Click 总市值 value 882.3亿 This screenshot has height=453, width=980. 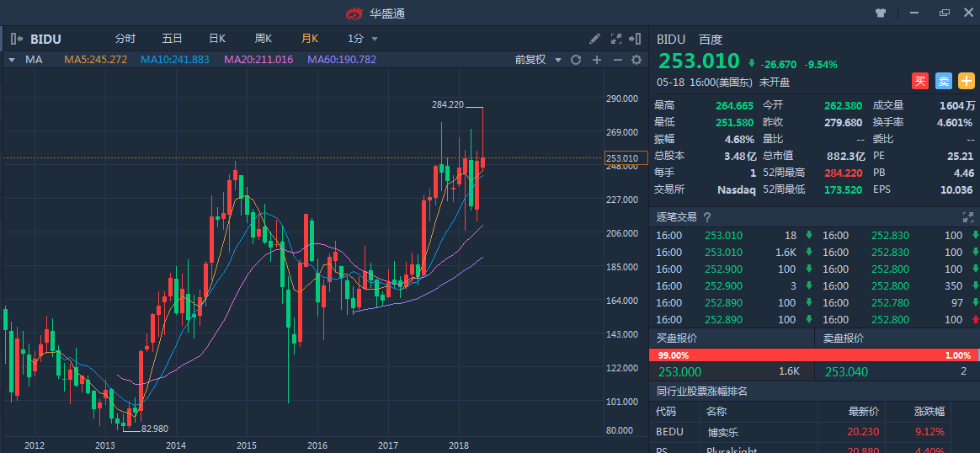point(844,156)
